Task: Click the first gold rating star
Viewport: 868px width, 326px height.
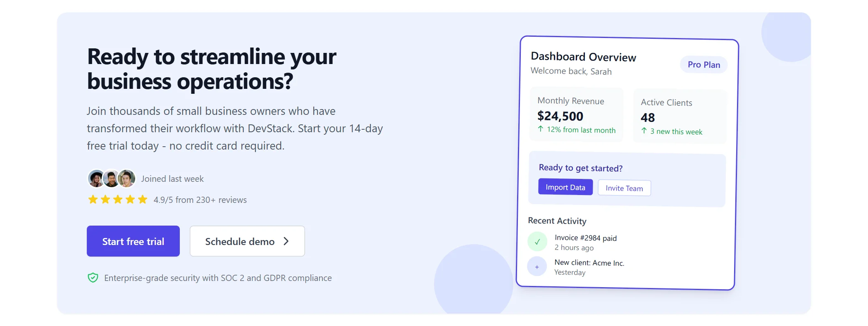Action: (93, 200)
